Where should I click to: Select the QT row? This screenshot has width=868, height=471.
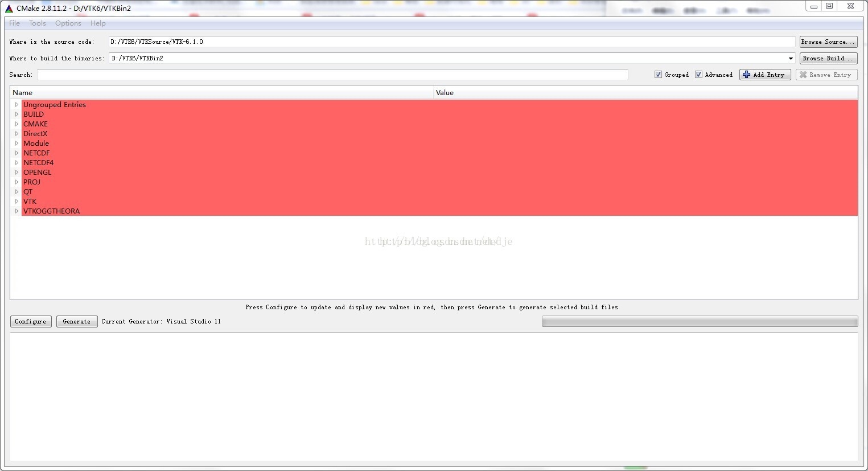(439, 192)
